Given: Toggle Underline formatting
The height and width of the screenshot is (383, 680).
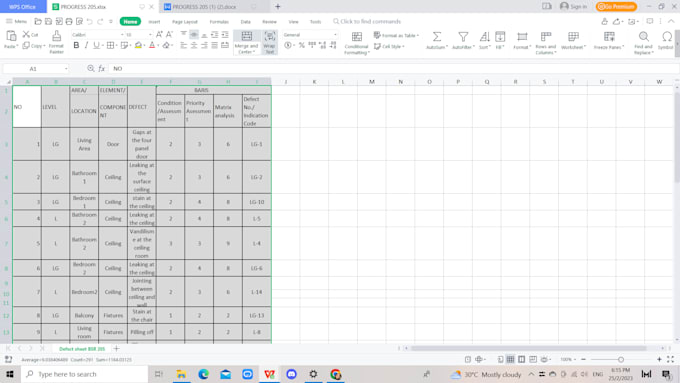Looking at the screenshot, I should (96, 45).
